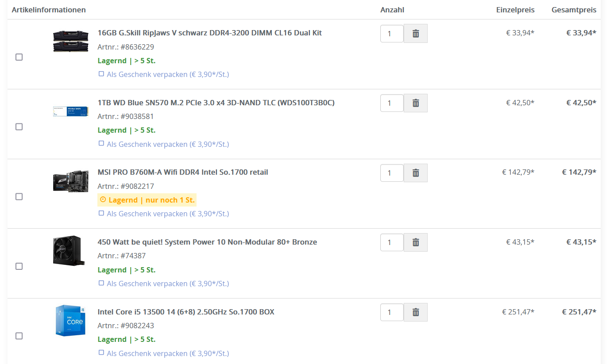610x364 pixels.
Task: Focus the quantity box for WD Blue SN570
Action: point(392,103)
